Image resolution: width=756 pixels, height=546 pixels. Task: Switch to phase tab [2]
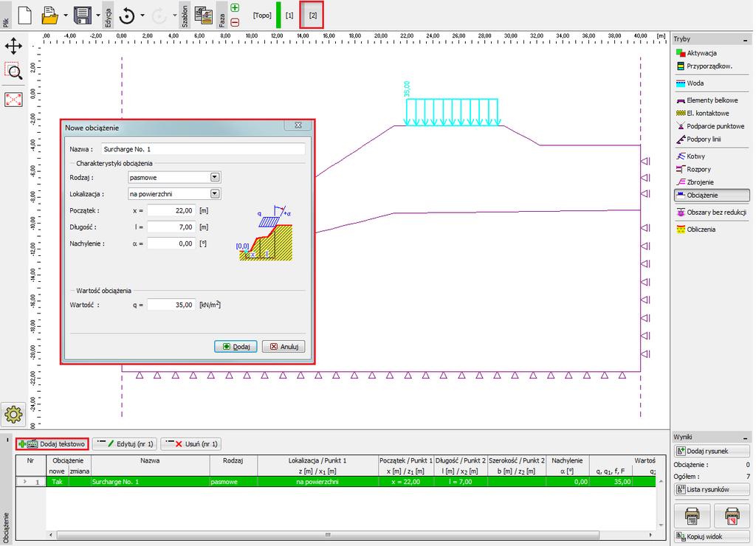tap(312, 15)
